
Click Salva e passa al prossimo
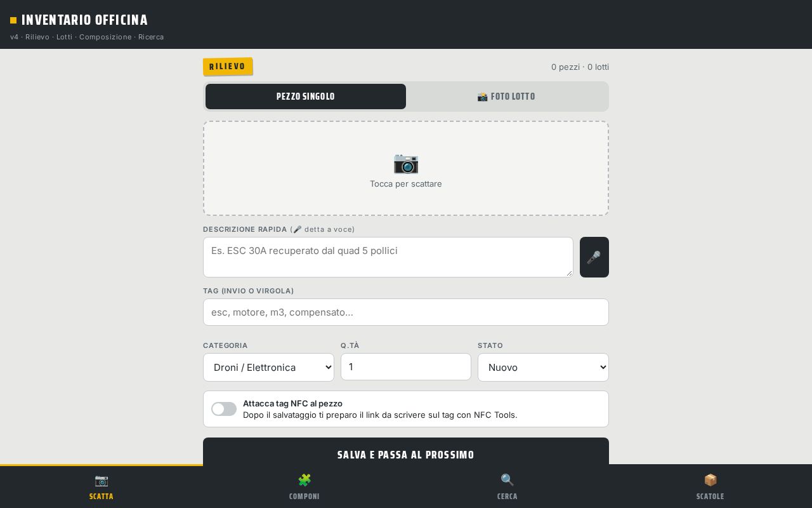click(406, 451)
